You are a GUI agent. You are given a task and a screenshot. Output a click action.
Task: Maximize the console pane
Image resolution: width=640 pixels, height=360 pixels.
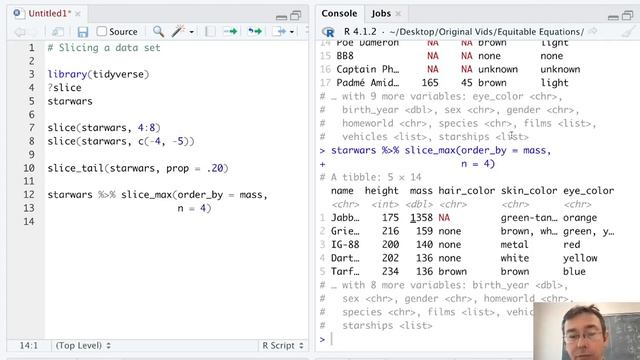tap(627, 16)
